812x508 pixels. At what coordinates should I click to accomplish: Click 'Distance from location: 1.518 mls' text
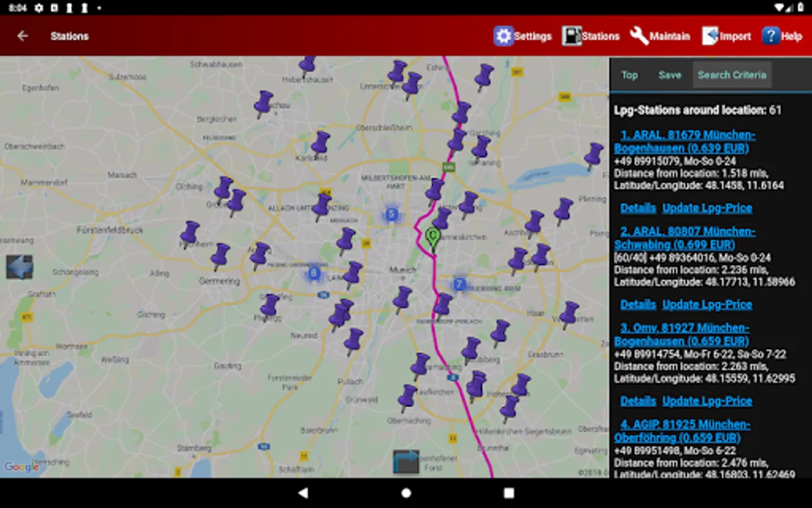pyautogui.click(x=691, y=173)
